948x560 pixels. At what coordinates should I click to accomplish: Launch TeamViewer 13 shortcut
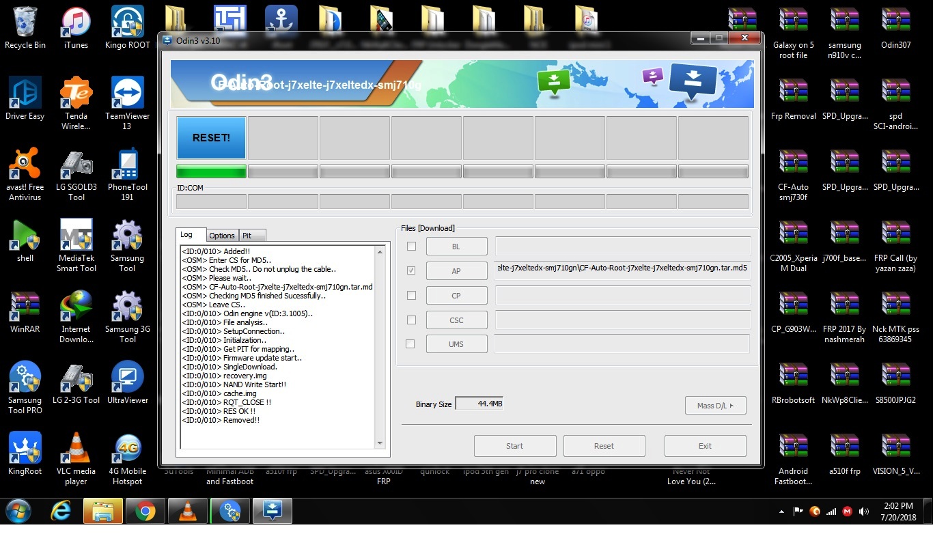pos(127,103)
